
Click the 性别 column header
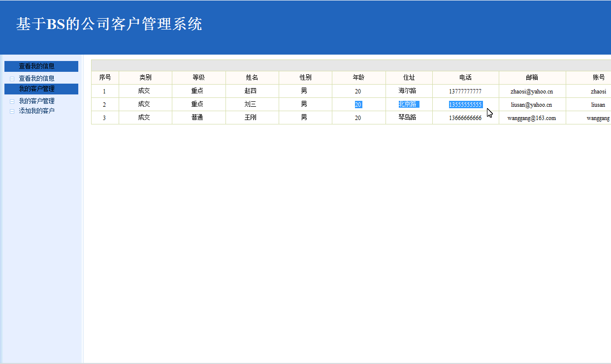(305, 78)
